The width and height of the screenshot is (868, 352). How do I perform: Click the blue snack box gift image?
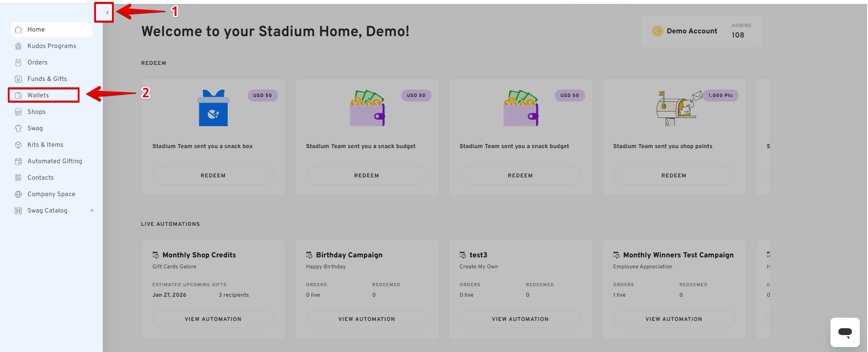click(213, 108)
